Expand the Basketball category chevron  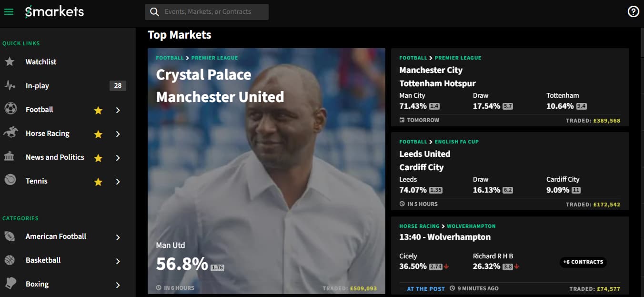tap(118, 261)
